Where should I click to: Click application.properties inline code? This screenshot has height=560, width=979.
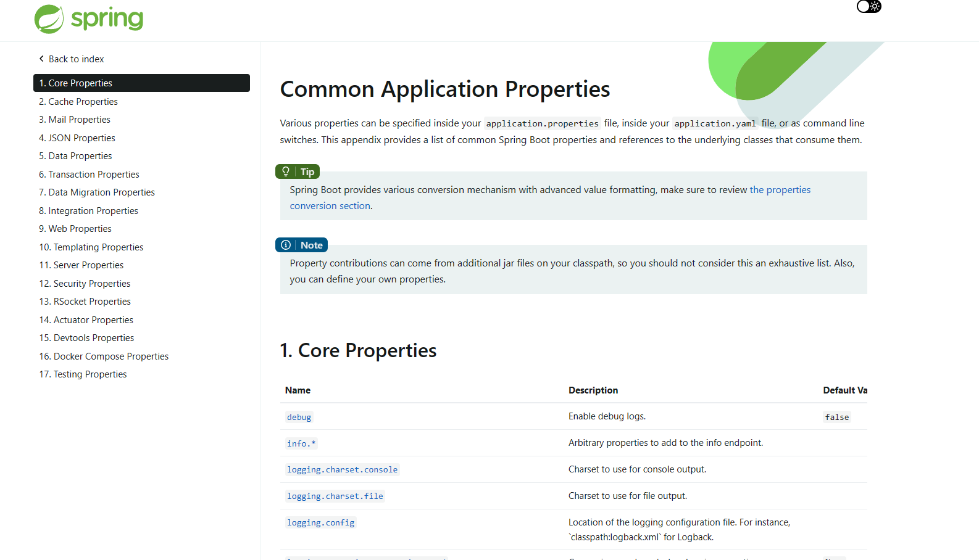coord(543,123)
